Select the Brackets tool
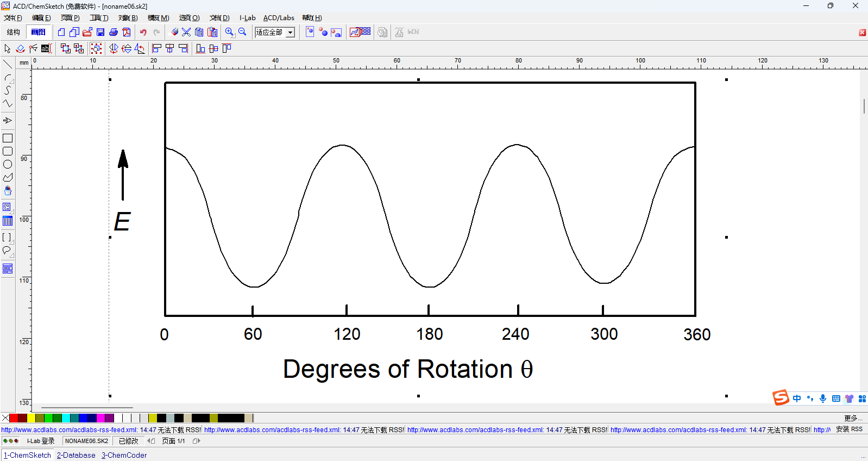 pyautogui.click(x=8, y=238)
